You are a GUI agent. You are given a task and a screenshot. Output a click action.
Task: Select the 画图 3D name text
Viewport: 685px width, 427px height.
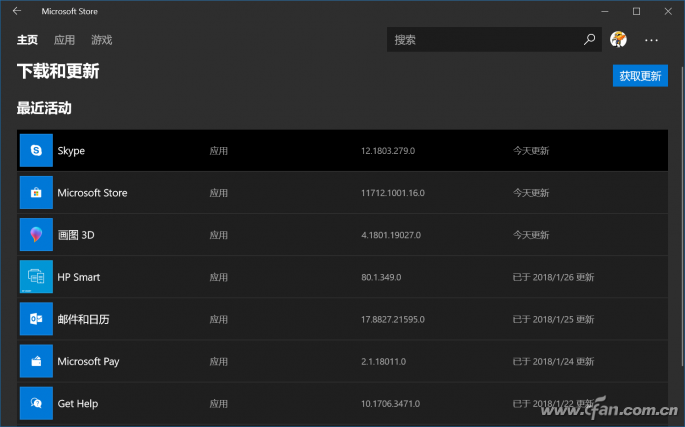76,235
